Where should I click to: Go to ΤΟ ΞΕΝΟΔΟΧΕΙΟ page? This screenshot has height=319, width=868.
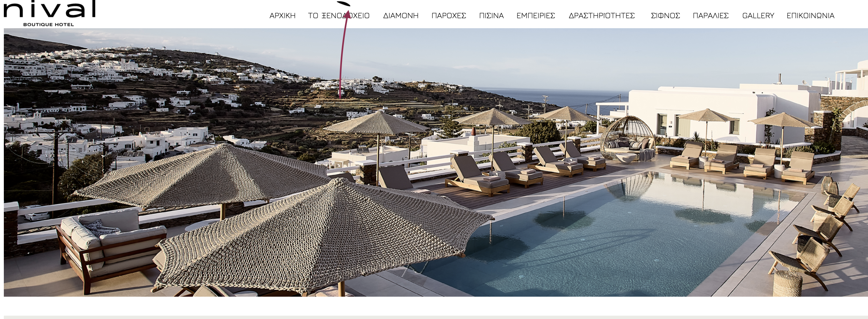coord(339,15)
